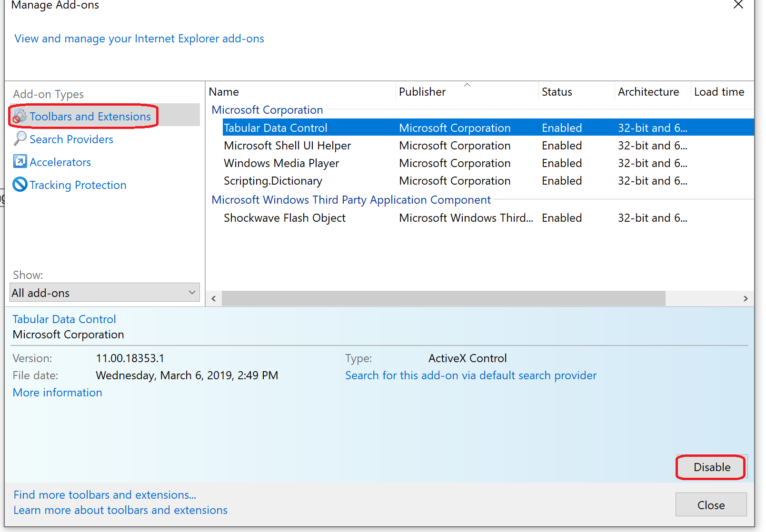Image resolution: width=766 pixels, height=532 pixels.
Task: Open the Tracking Protection add-on type
Action: pos(78,185)
